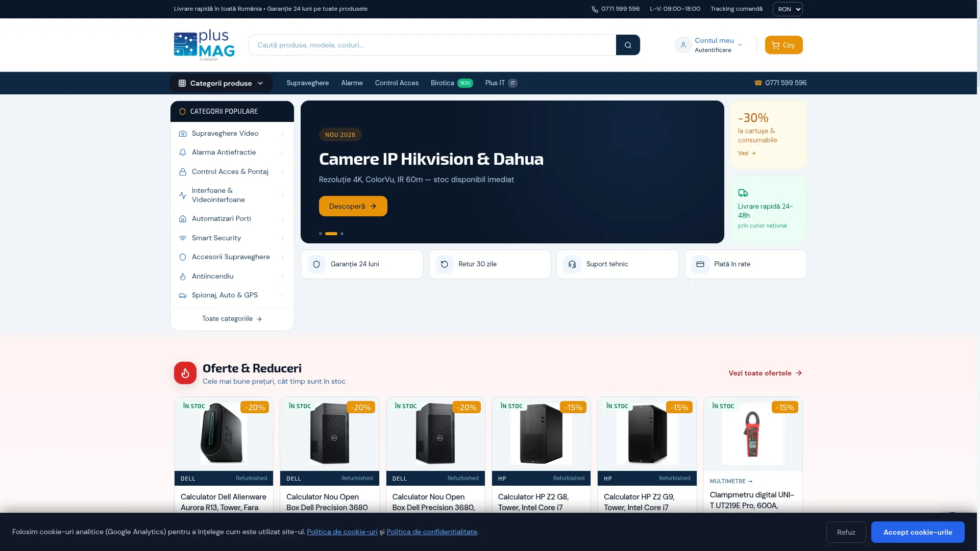The width and height of the screenshot is (980, 551).
Task: Click the truck icon in delivery promo card
Action: click(743, 193)
